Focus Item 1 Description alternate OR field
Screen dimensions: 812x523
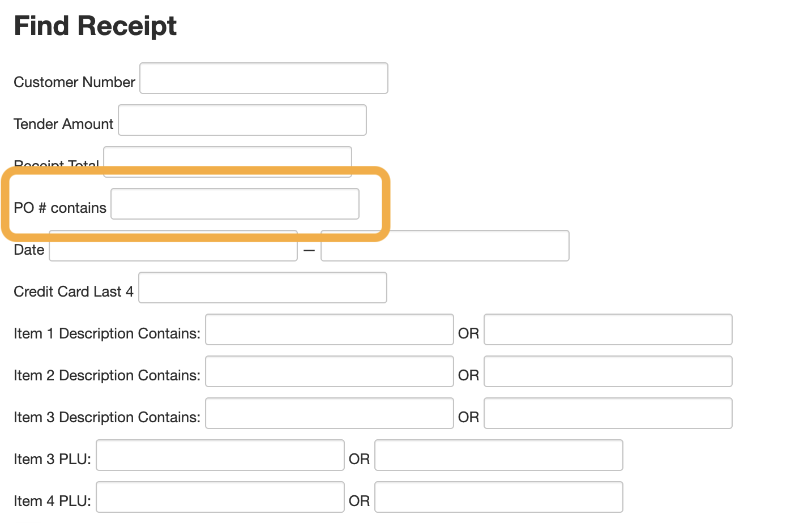[608, 329]
